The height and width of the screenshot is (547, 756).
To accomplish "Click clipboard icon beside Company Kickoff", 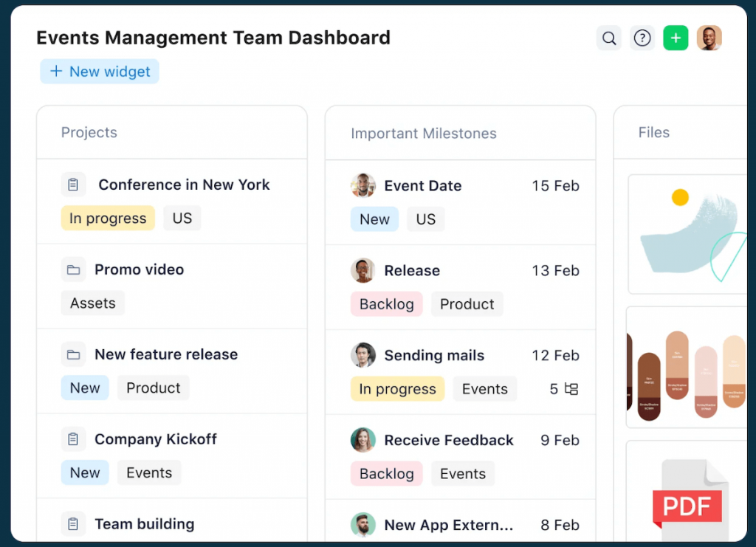I will tap(73, 439).
